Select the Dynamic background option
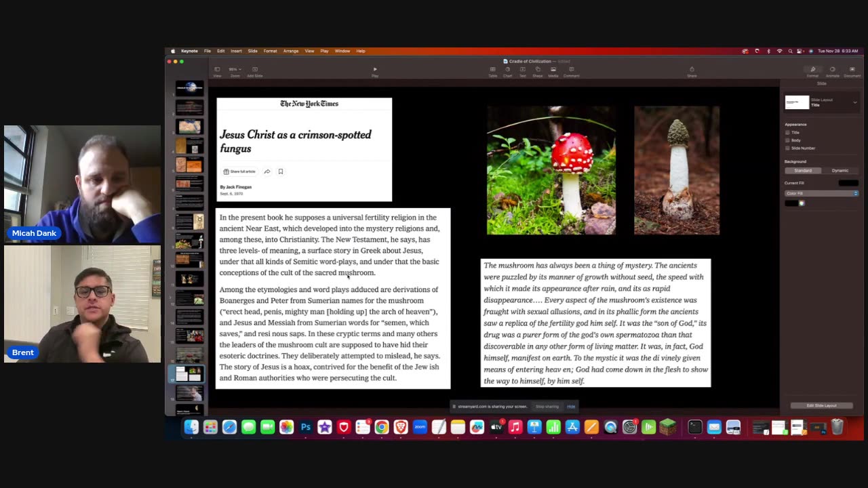Screen dimensions: 868x488 point(840,170)
